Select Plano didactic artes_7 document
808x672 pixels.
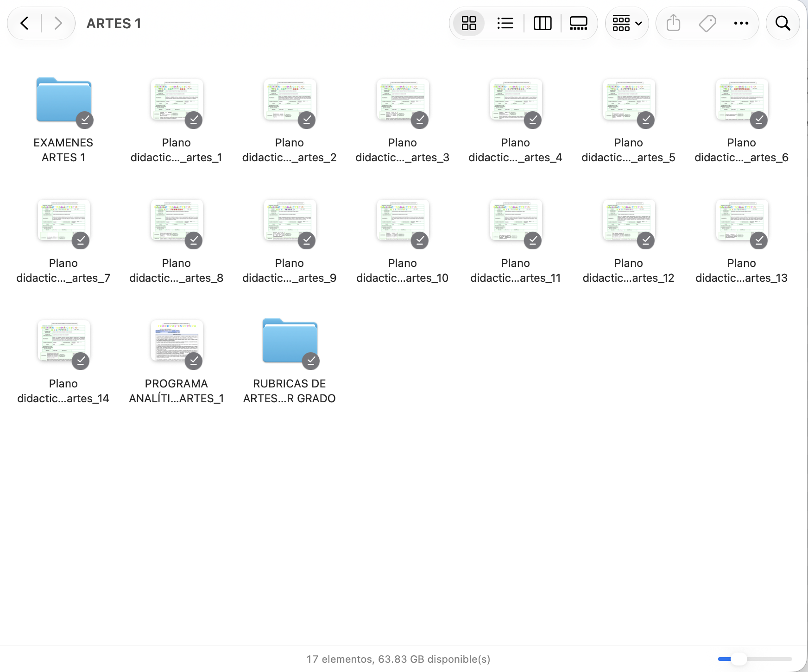[63, 221]
